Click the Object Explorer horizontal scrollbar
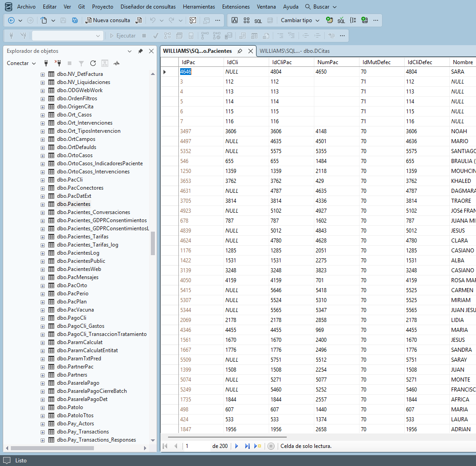476x466 pixels. pyautogui.click(x=52, y=448)
